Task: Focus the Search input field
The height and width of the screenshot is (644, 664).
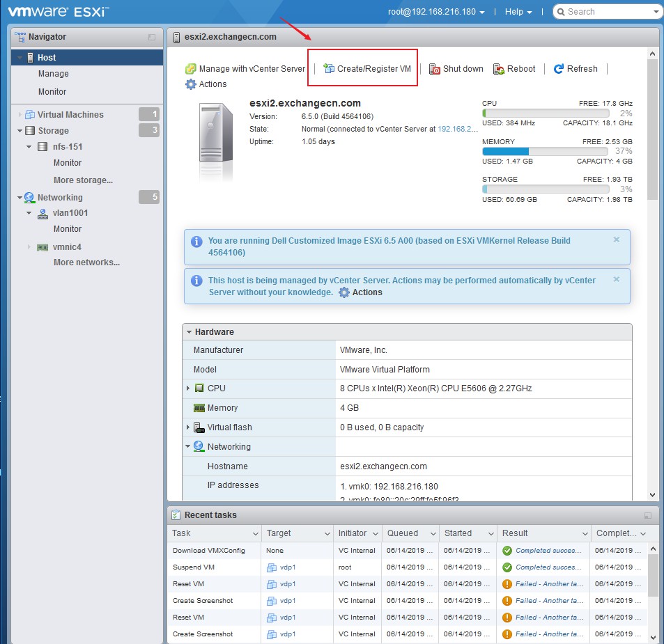Action: click(608, 12)
